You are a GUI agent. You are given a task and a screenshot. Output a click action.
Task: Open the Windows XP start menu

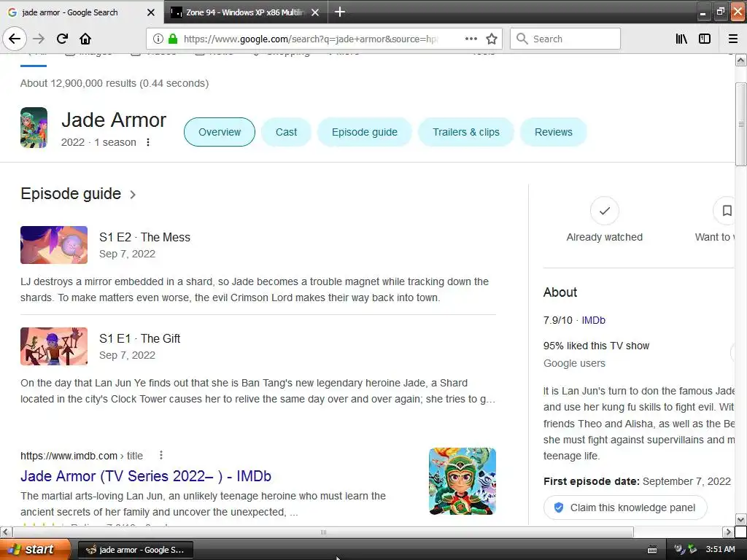click(x=34, y=549)
